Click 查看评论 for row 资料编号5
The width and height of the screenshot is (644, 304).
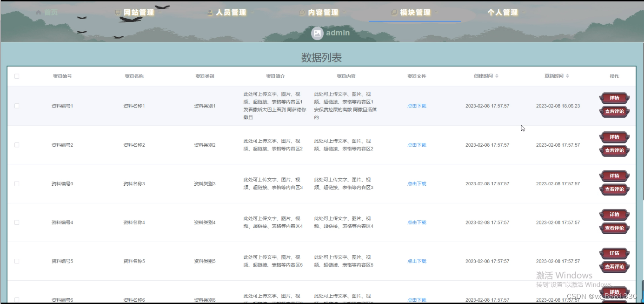coord(614,267)
